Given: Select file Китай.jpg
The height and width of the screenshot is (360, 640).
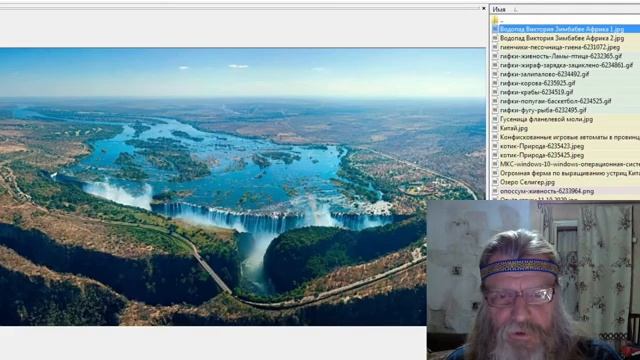Looking at the screenshot, I should (514, 128).
